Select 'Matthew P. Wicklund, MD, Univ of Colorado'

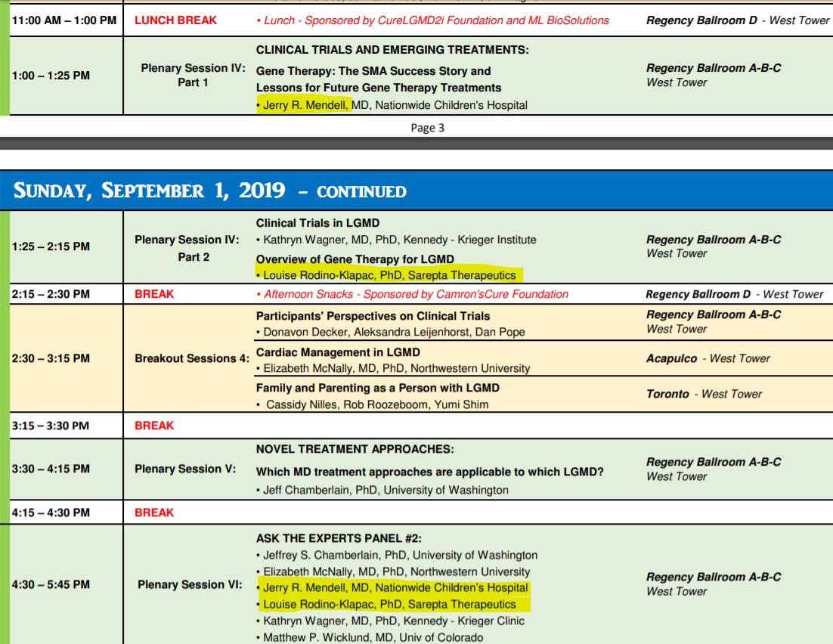pyautogui.click(x=370, y=638)
